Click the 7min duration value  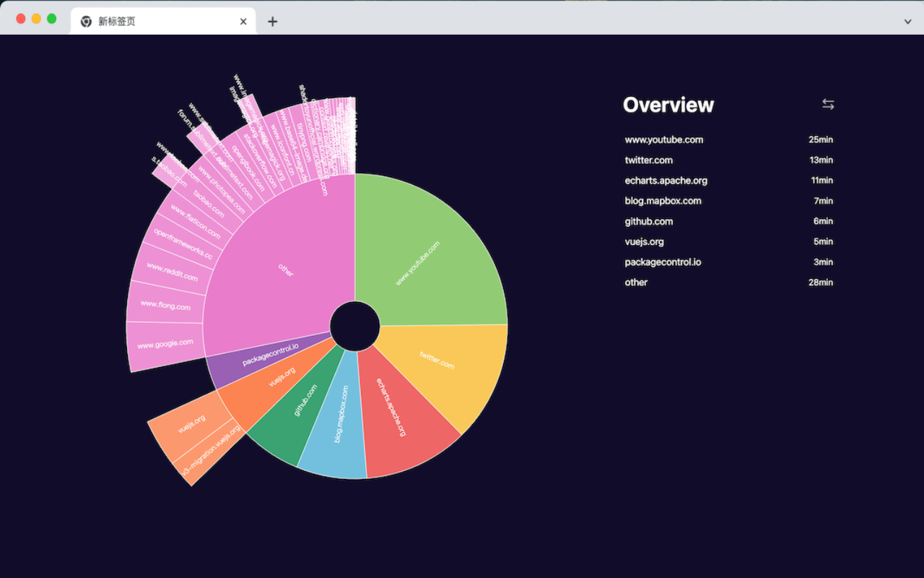(x=824, y=201)
